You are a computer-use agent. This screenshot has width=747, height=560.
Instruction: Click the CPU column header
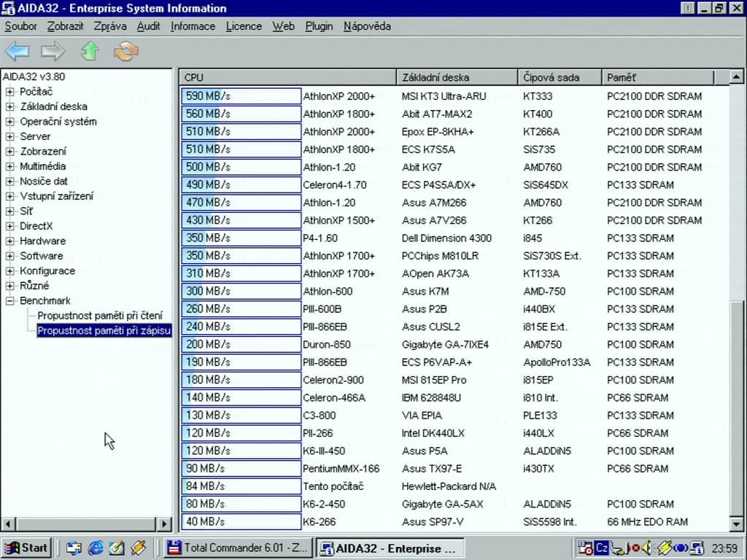point(287,77)
